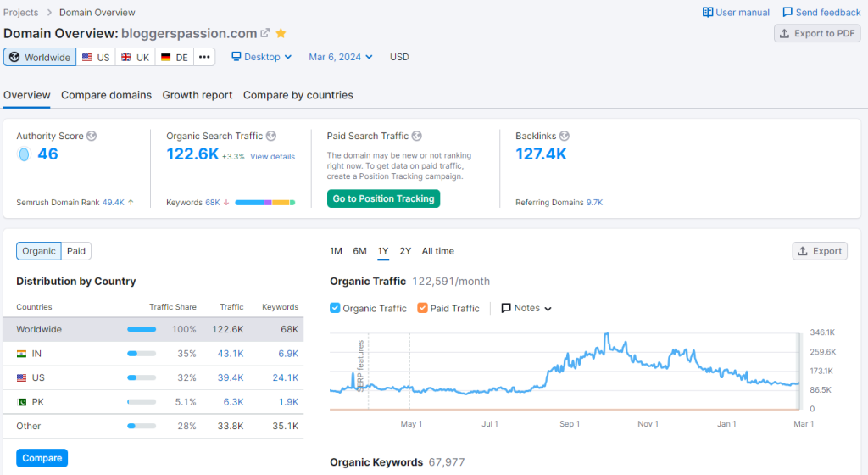The height and width of the screenshot is (475, 868).
Task: Click IN traffic value 43.1K
Action: (x=231, y=354)
